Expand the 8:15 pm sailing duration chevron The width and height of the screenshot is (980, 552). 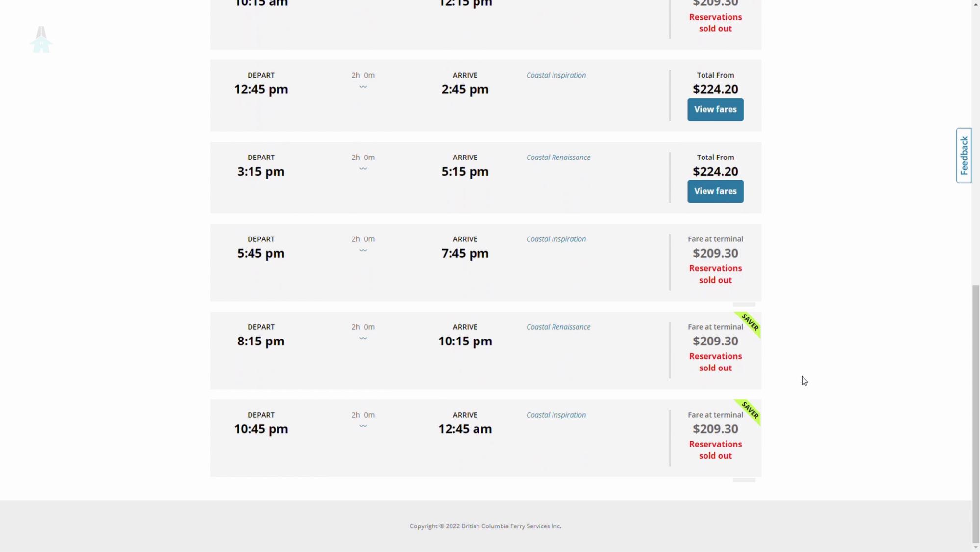tap(363, 339)
